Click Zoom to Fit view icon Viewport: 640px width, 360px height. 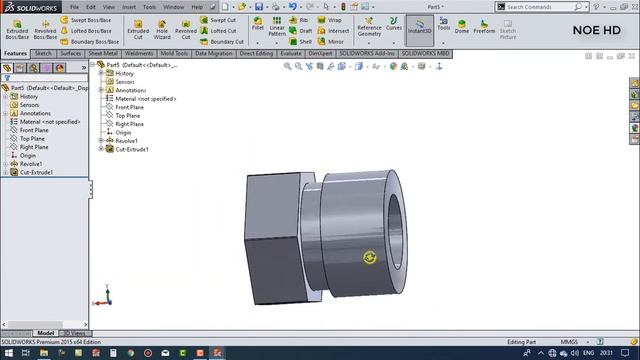287,66
